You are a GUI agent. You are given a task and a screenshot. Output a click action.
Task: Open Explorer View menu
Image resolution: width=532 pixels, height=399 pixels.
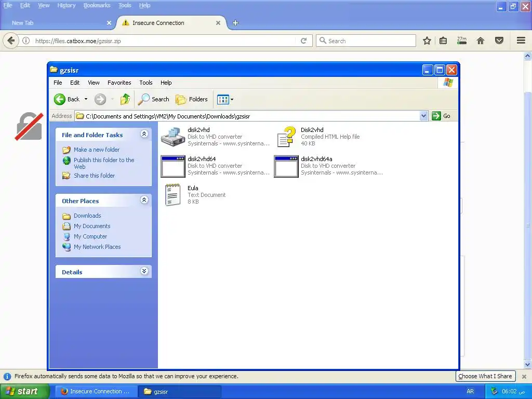94,83
